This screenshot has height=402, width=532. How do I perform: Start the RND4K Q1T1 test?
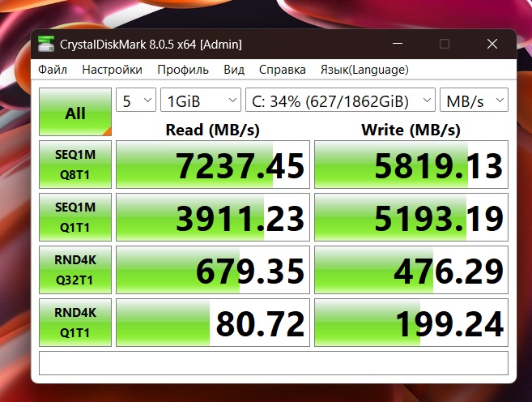[75, 323]
